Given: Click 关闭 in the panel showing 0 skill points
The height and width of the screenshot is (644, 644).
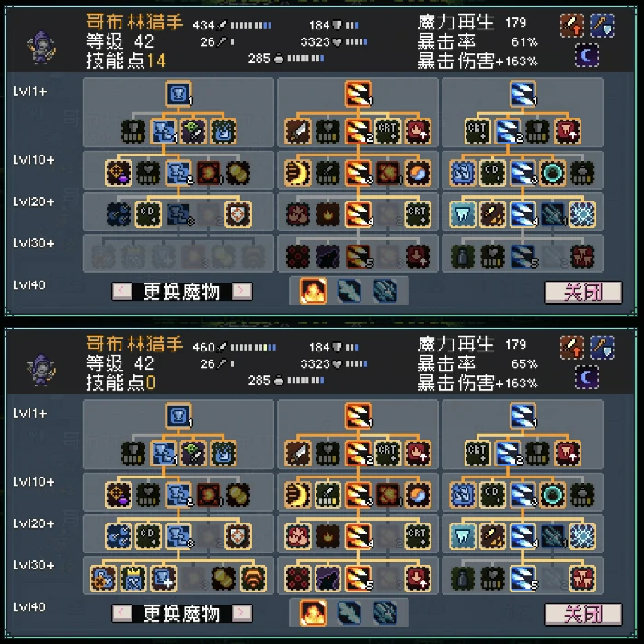Looking at the screenshot, I should (x=582, y=614).
